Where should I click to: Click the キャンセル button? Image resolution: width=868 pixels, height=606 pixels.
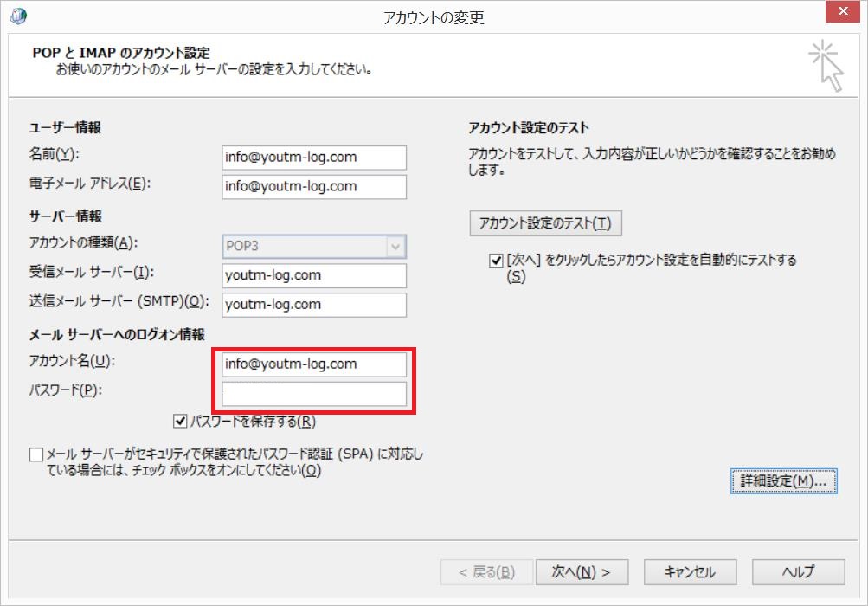tap(690, 571)
